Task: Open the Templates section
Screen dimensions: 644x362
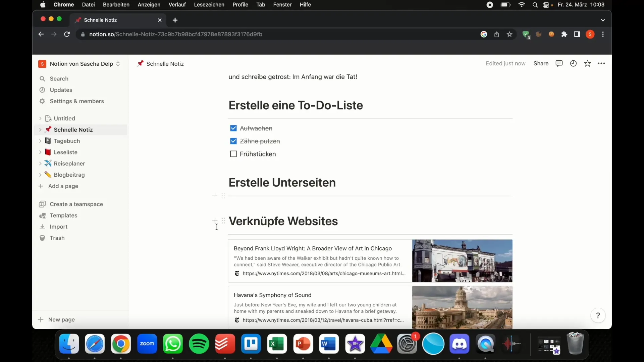Action: click(x=63, y=215)
